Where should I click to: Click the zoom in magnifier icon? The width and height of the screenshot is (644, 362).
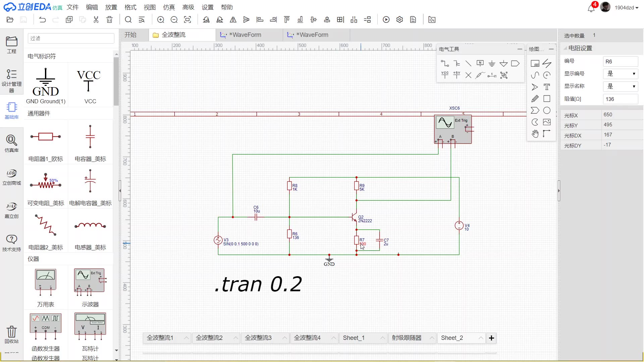pyautogui.click(x=161, y=20)
